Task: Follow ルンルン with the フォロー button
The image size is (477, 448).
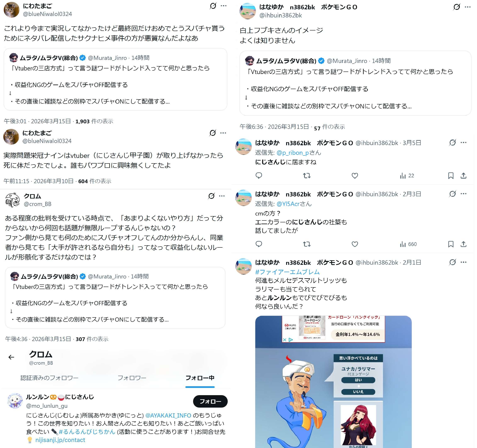Action: click(210, 401)
